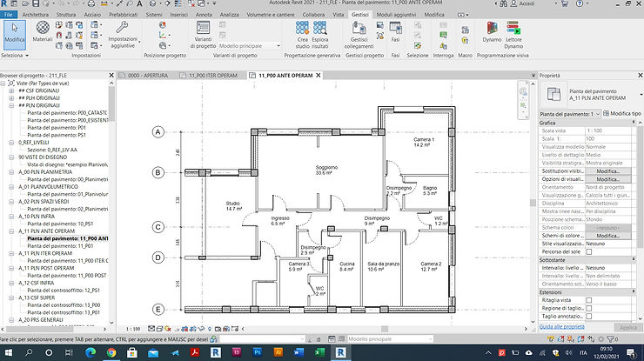This screenshot has height=361, width=644.
Task: Open the Materiali materials browser
Action: [43, 31]
